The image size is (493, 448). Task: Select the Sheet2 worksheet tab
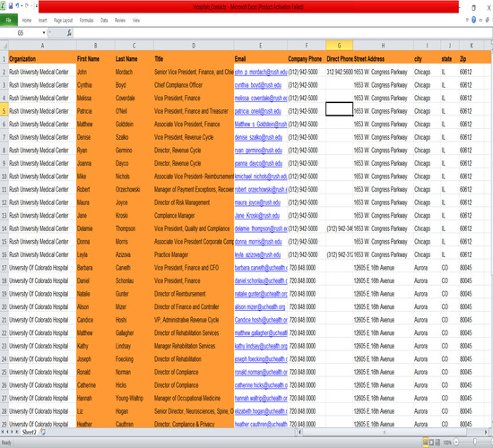point(30,432)
